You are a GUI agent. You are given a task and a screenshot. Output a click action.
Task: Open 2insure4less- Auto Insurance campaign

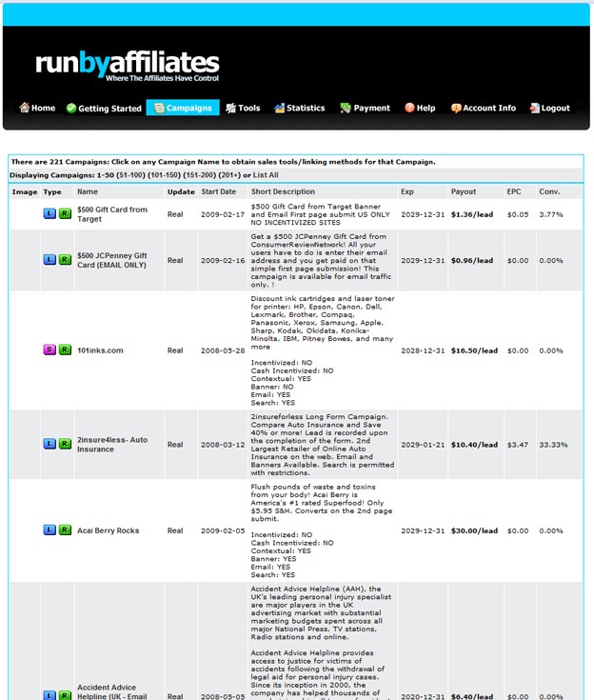(x=112, y=444)
